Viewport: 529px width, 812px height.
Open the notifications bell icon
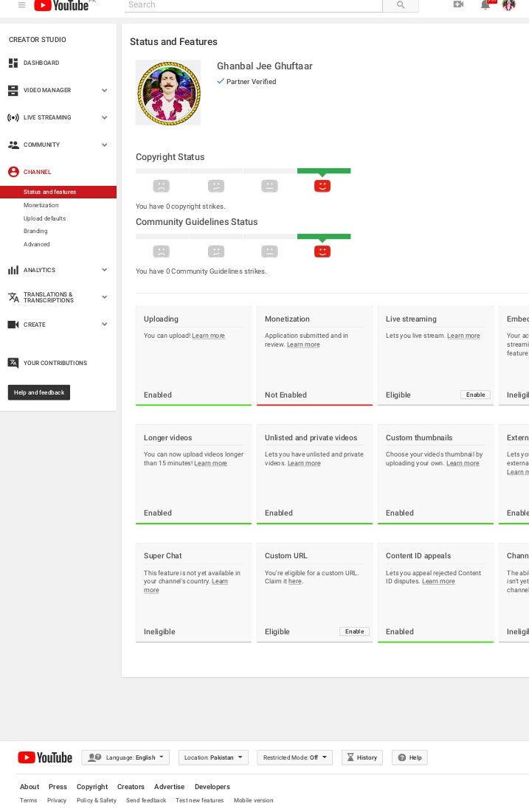[x=485, y=4]
